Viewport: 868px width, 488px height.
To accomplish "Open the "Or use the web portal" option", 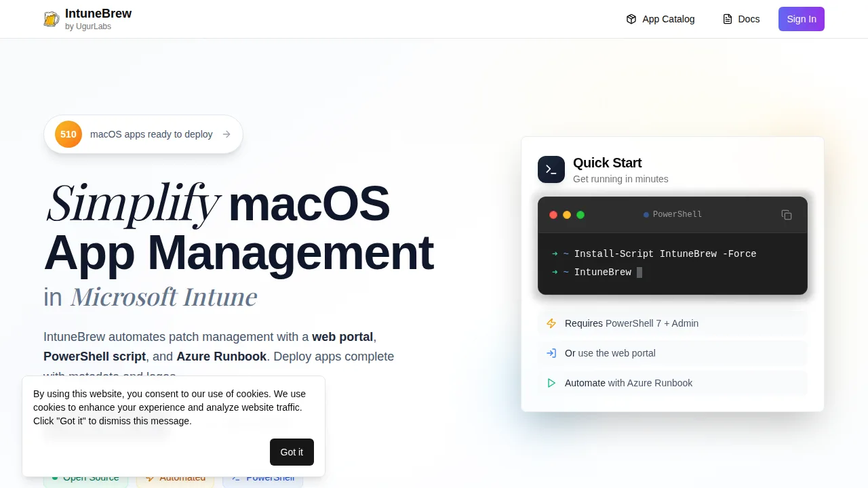I will [x=673, y=353].
